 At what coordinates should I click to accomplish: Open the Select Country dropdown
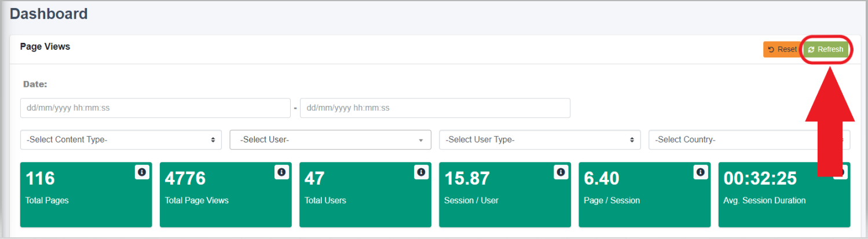pos(749,139)
